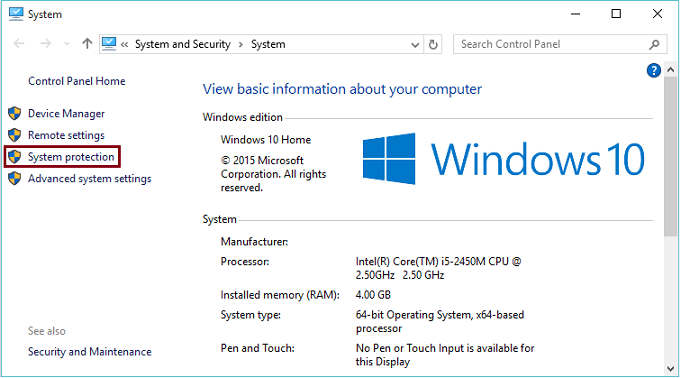Click the scrollbar down arrow
Image resolution: width=681 pixels, height=378 pixels.
[x=671, y=369]
